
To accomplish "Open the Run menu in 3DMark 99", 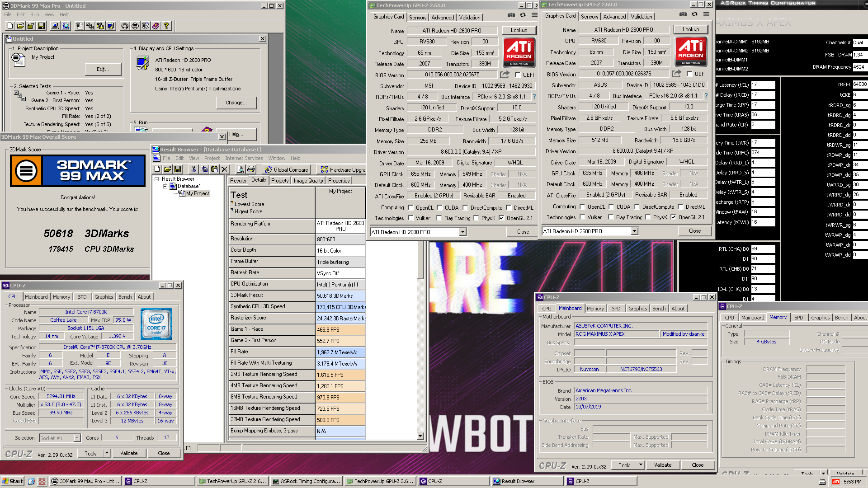I will [x=35, y=14].
